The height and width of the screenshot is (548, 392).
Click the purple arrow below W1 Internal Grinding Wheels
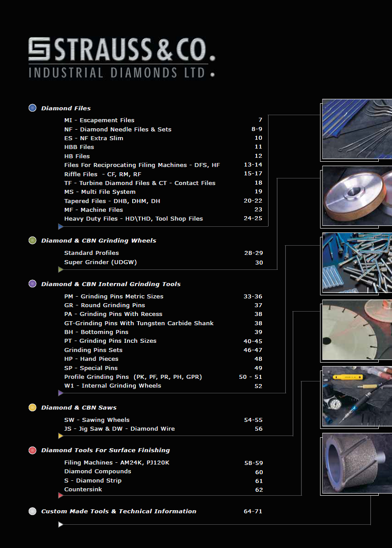coord(61,393)
